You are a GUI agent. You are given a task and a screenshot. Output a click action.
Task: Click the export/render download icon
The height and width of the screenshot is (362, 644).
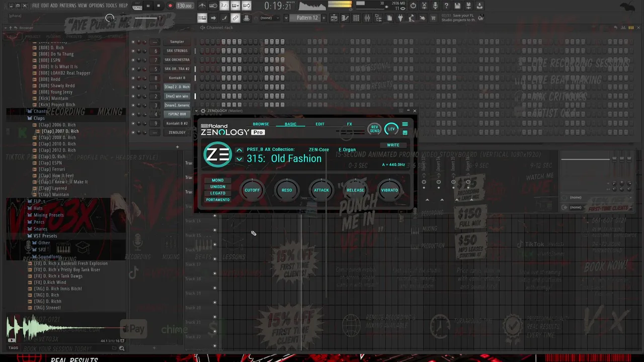[479, 6]
